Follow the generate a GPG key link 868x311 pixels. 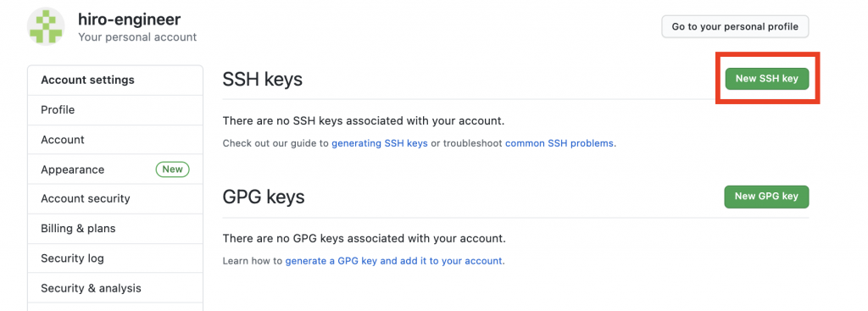pos(393,261)
